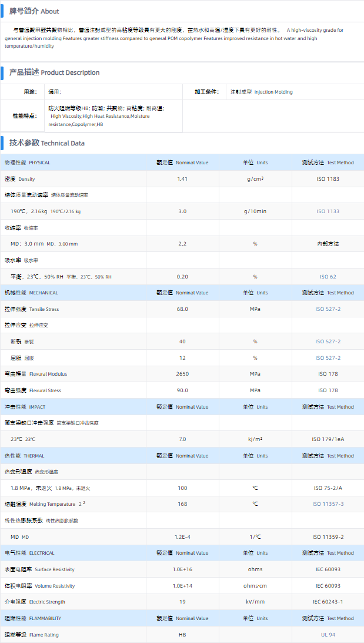This screenshot has width=364, height=643.
Task: Click the 1/℃ units cell
Action: (255, 537)
